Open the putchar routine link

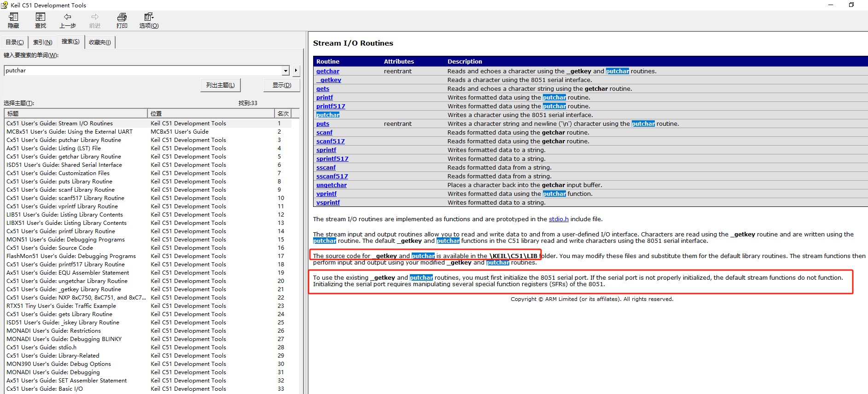[328, 115]
